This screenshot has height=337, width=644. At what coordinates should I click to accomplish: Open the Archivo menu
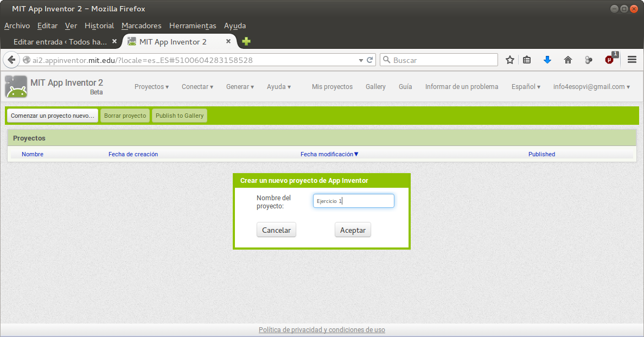pyautogui.click(x=17, y=26)
